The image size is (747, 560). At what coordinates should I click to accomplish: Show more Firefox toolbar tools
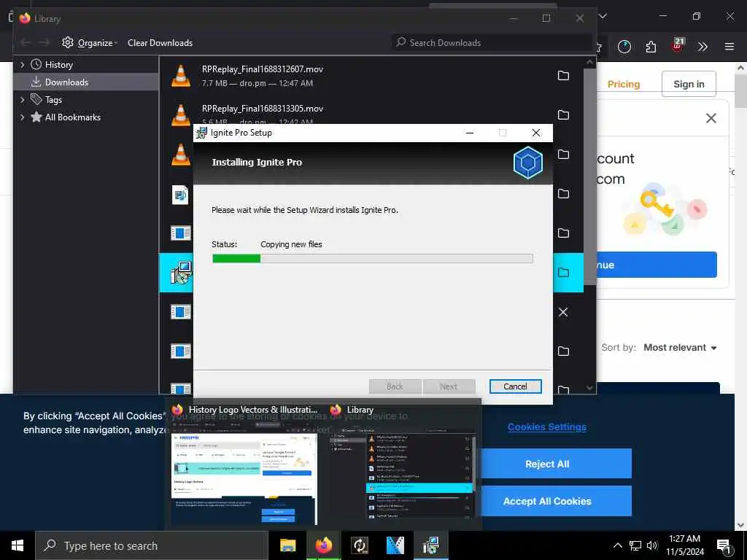coord(703,47)
